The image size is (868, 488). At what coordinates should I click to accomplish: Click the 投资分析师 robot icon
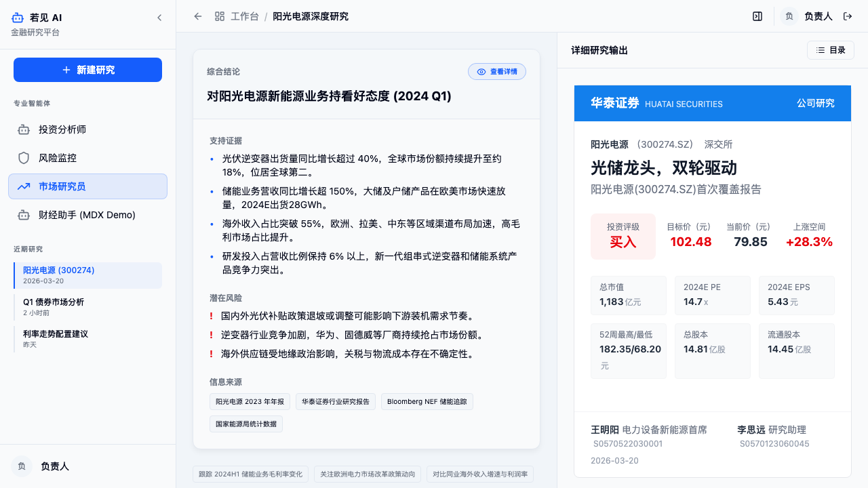point(24,129)
